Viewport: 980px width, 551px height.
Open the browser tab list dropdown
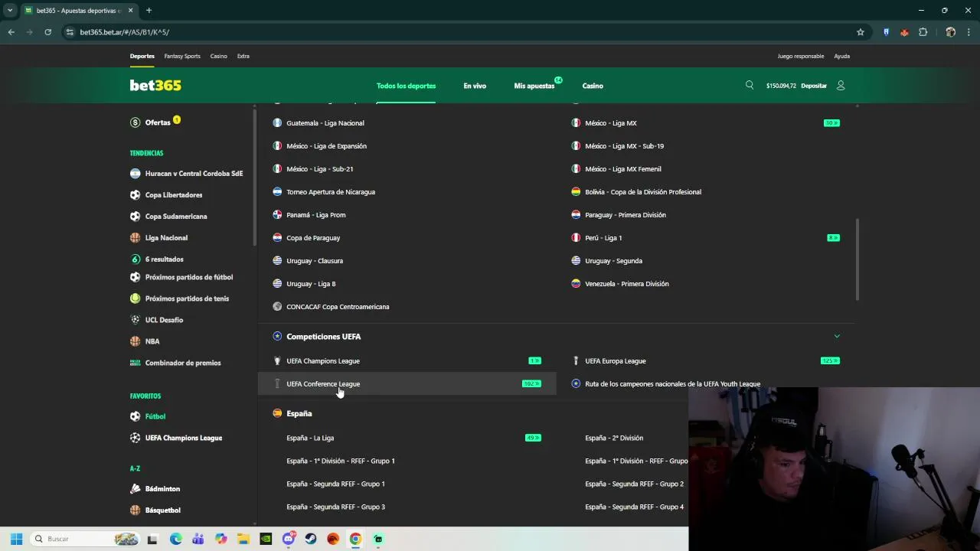(10, 10)
